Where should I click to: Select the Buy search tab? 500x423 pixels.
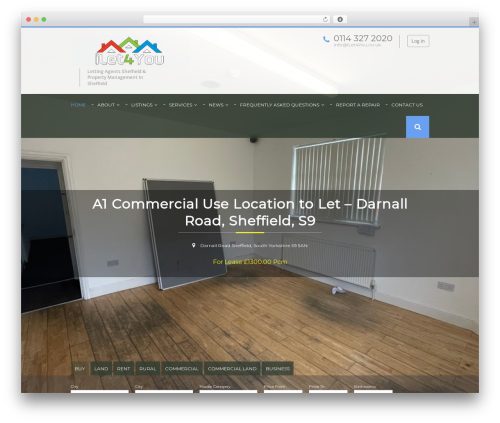tap(80, 368)
